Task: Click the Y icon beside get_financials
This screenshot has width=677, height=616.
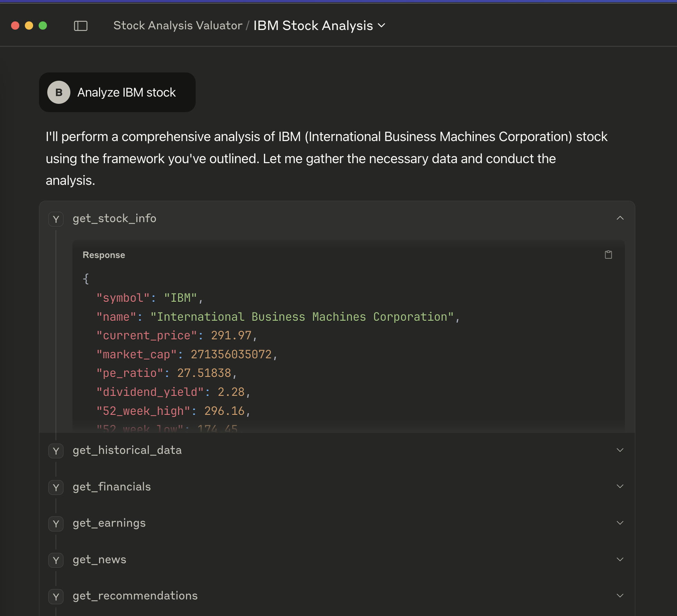Action: tap(56, 487)
